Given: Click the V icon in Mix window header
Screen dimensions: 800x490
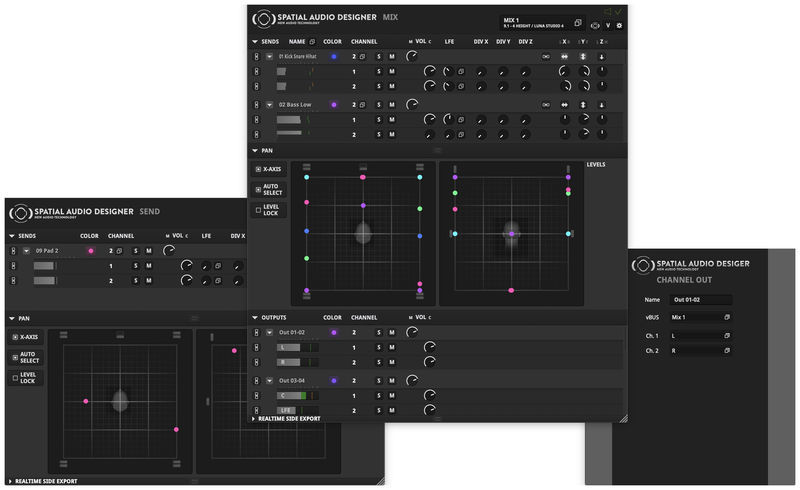Looking at the screenshot, I should tap(608, 26).
